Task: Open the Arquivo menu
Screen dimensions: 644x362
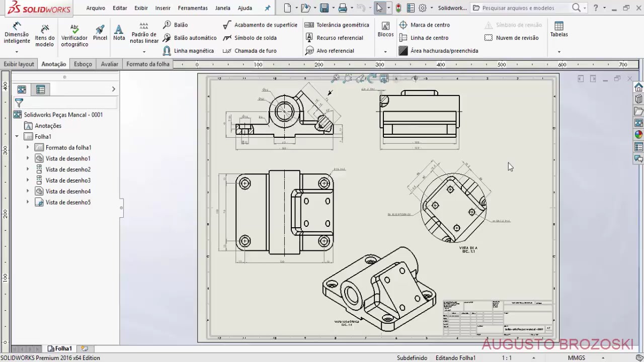Action: pyautogui.click(x=96, y=8)
